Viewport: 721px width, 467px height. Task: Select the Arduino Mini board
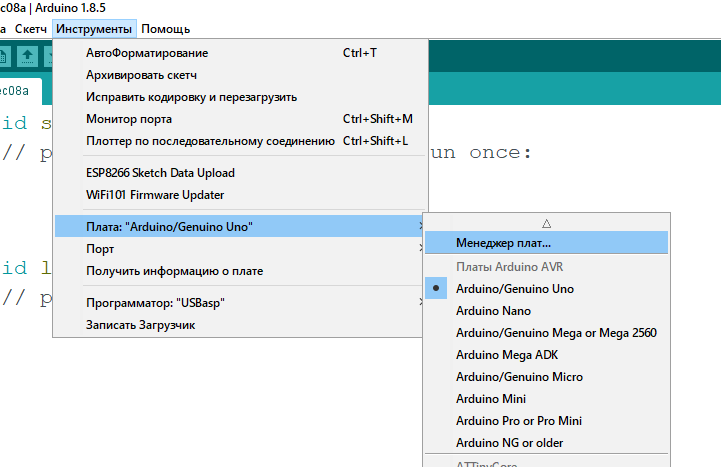pyautogui.click(x=546, y=399)
